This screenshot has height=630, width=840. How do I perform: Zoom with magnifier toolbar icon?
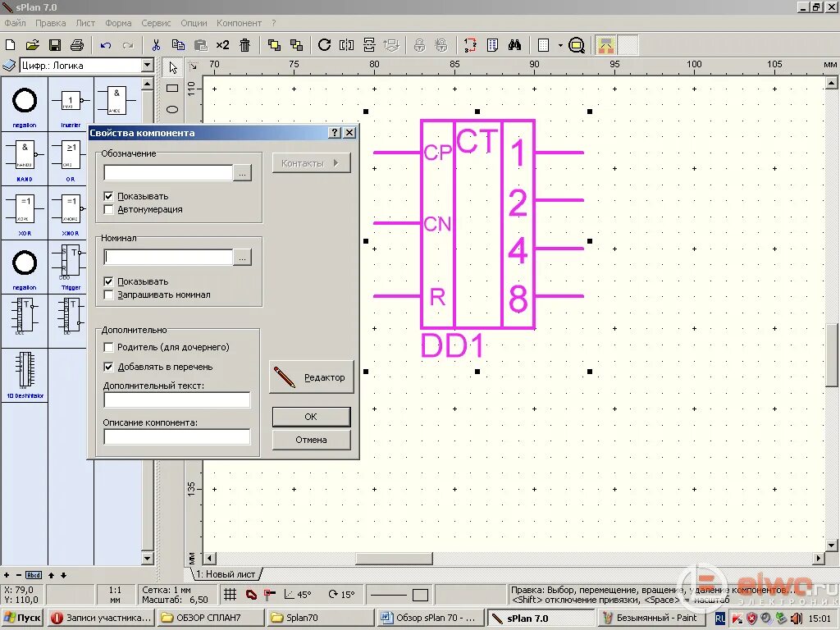pyautogui.click(x=577, y=45)
